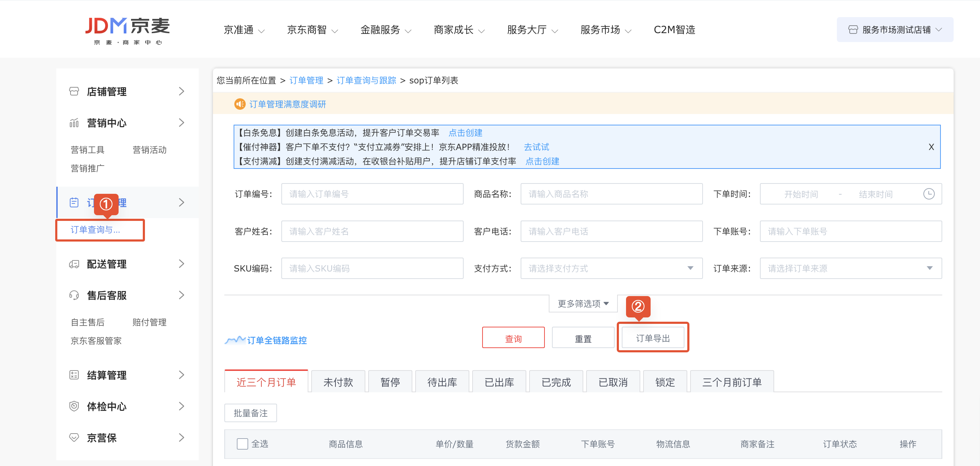Click 点击创建 link for 支付满减
Screen dimensions: 980x466
[542, 161]
